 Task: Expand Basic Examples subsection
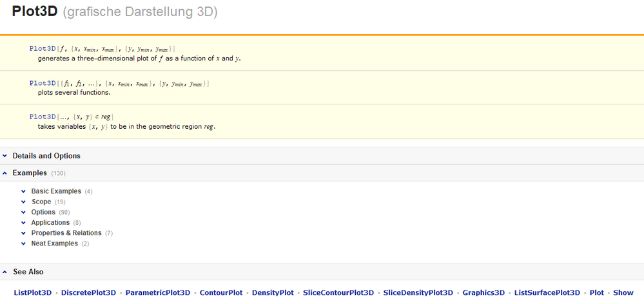(56, 191)
